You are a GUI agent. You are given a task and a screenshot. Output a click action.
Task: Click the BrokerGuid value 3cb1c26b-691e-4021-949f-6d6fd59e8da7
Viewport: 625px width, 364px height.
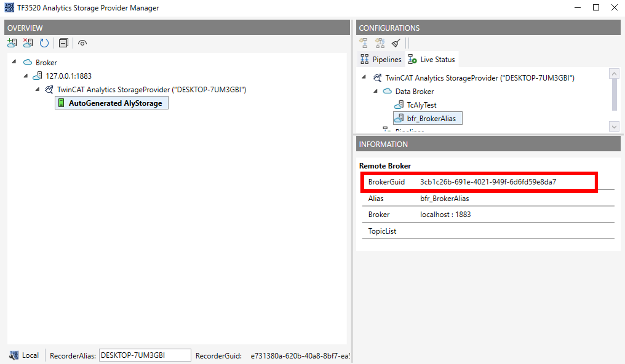(x=488, y=182)
